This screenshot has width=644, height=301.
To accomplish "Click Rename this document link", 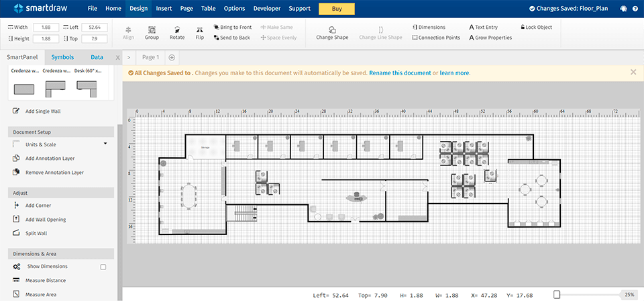I will click(x=400, y=73).
